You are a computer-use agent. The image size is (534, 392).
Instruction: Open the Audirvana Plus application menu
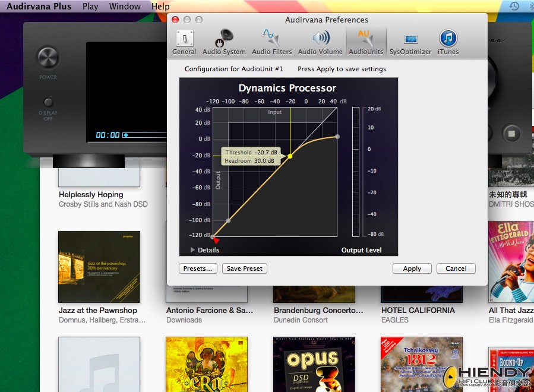pyautogui.click(x=39, y=6)
